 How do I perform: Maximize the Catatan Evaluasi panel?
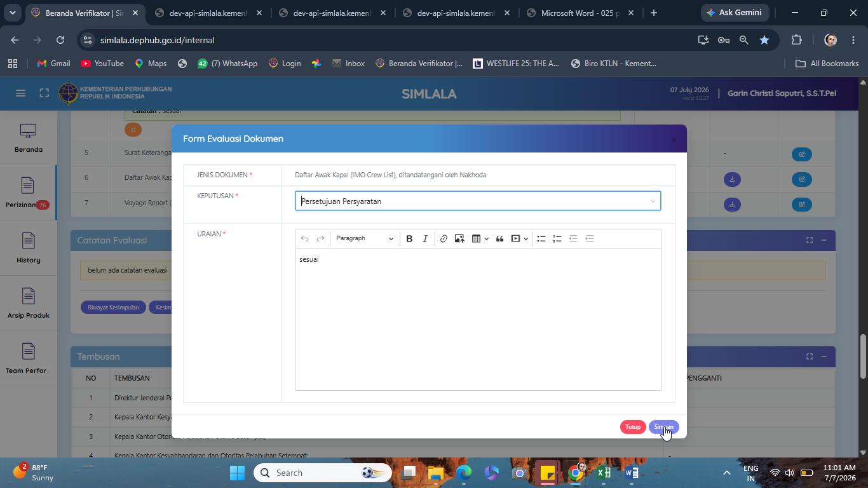point(810,240)
